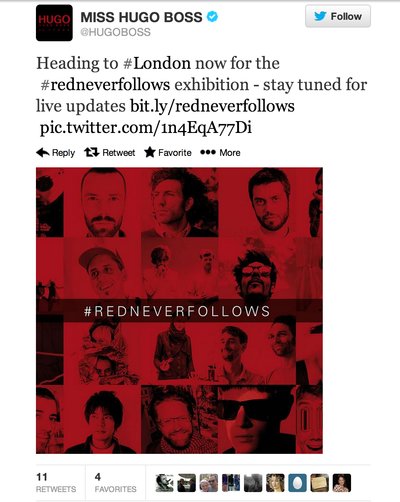Image resolution: width=400 pixels, height=502 pixels.
Task: Open the #redneverfollows hashtag in tweet text
Action: (105, 85)
